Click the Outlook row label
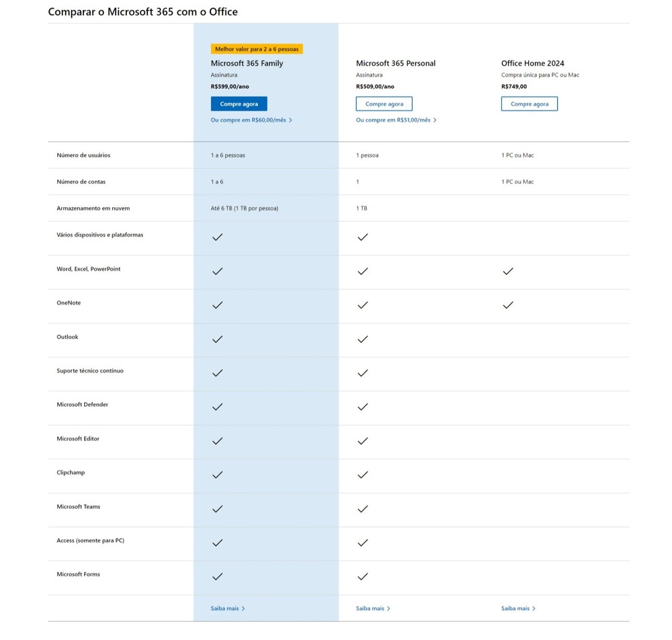 point(67,337)
